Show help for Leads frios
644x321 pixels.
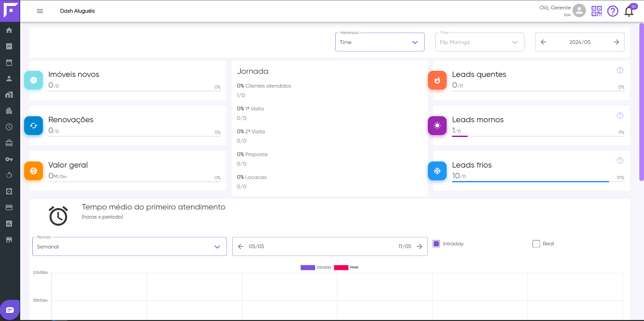[620, 161]
